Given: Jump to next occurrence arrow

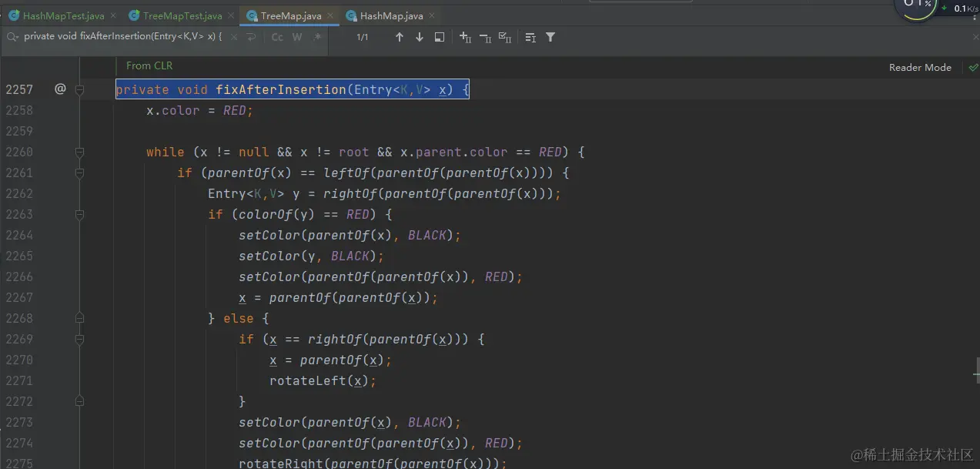Looking at the screenshot, I should click(x=420, y=37).
